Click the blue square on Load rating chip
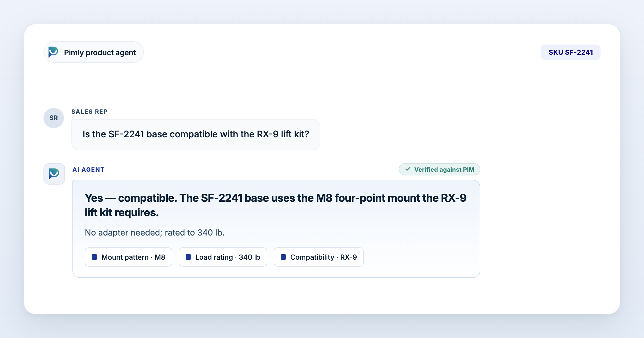The image size is (644, 338). pyautogui.click(x=188, y=257)
